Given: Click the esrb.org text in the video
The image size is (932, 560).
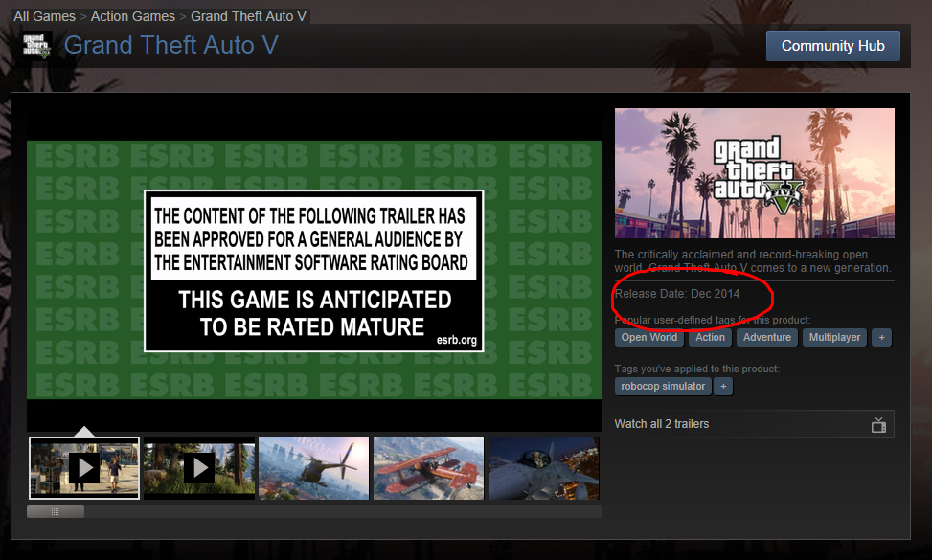Looking at the screenshot, I should 457,340.
